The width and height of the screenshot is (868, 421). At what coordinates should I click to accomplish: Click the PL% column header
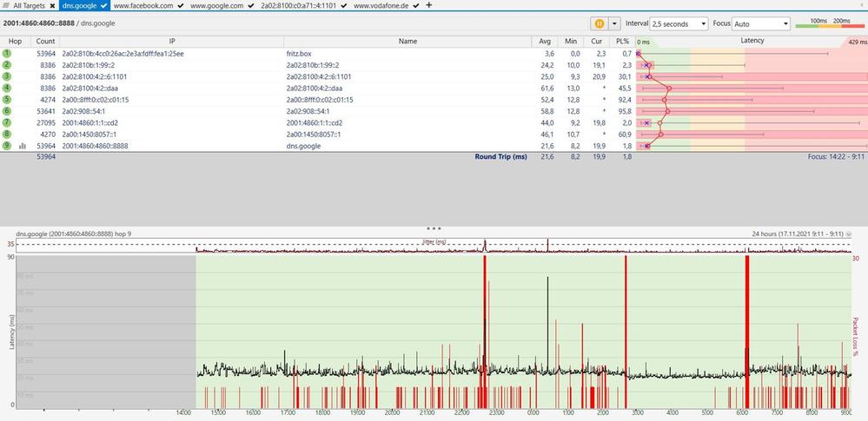(x=622, y=41)
